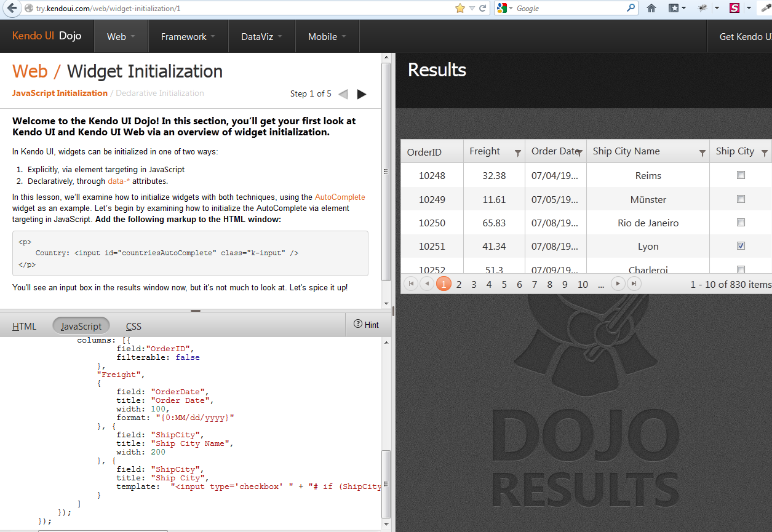Viewport: 772px width, 532px height.
Task: Enable Ship City checkbox for order 10250
Action: pyautogui.click(x=741, y=222)
